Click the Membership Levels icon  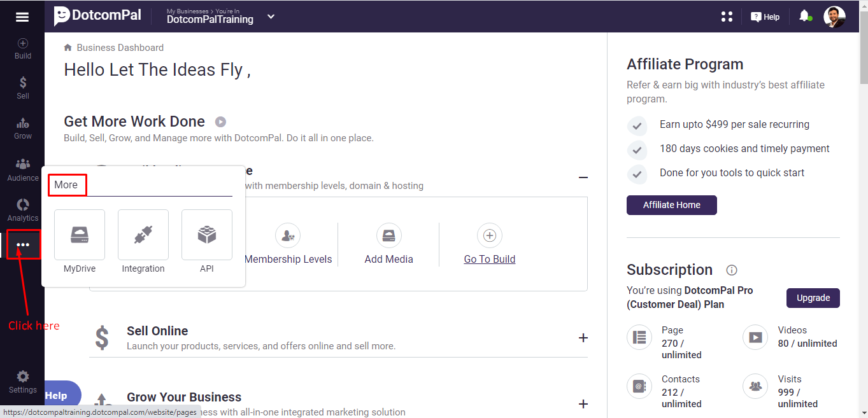click(x=288, y=235)
